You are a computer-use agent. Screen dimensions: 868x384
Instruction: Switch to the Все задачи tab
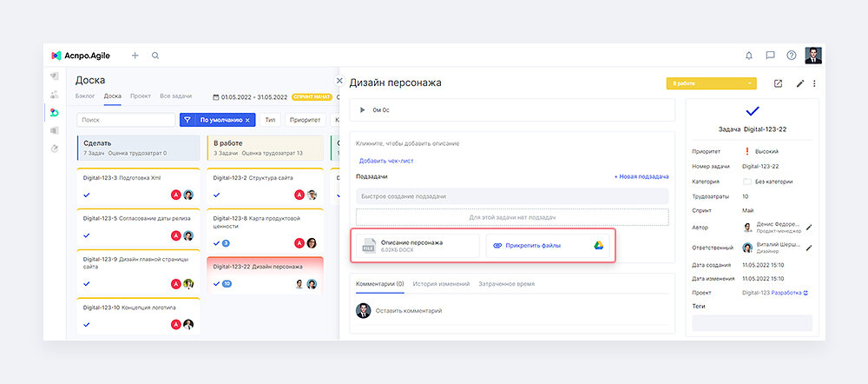(175, 96)
